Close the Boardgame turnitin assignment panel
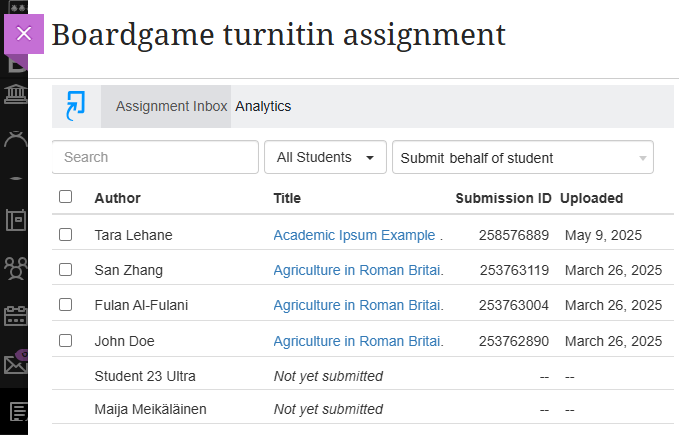Viewport: 679px width, 435px height. 24,34
